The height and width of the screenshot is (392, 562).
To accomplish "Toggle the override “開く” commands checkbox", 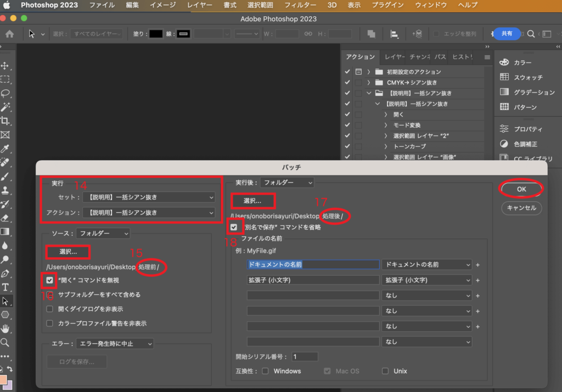I will 49,280.
